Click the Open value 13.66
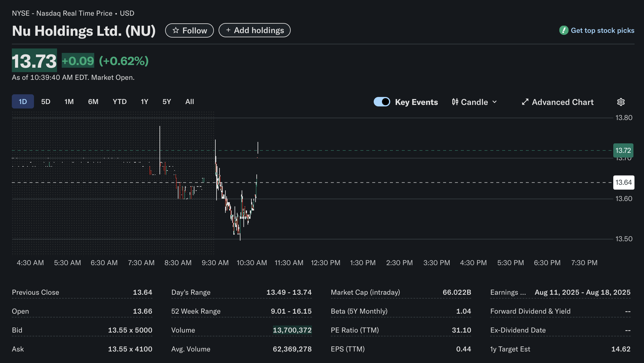This screenshot has height=363, width=644. pos(142,311)
